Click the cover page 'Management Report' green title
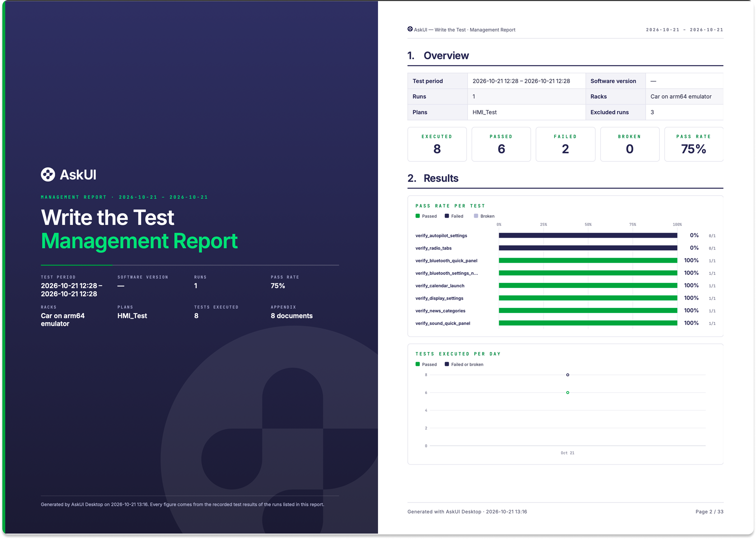Viewport: 756px width, 539px height. (139, 241)
